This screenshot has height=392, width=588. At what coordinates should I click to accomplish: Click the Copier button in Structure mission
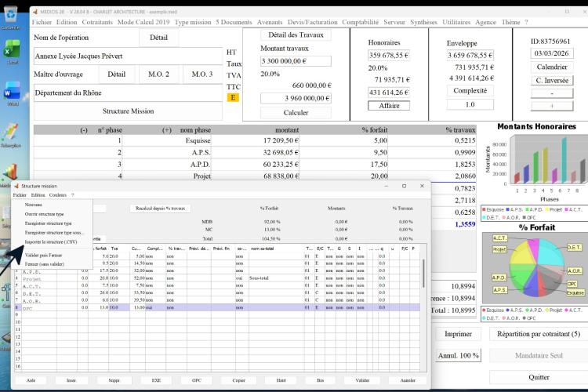(x=238, y=380)
